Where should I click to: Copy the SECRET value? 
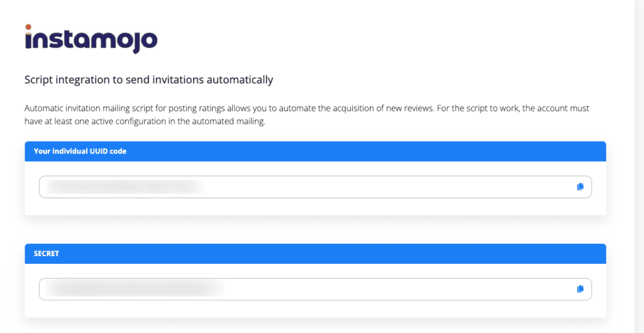[580, 289]
